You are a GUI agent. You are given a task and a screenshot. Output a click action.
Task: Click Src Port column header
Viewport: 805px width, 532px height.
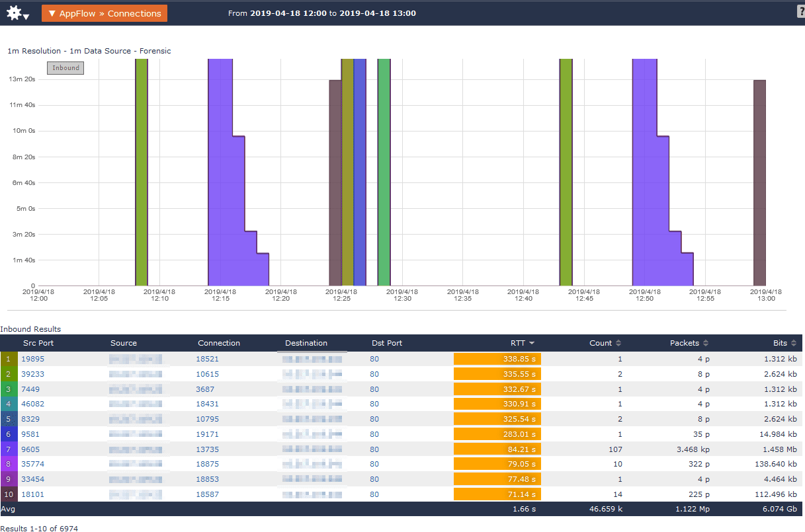coord(38,343)
